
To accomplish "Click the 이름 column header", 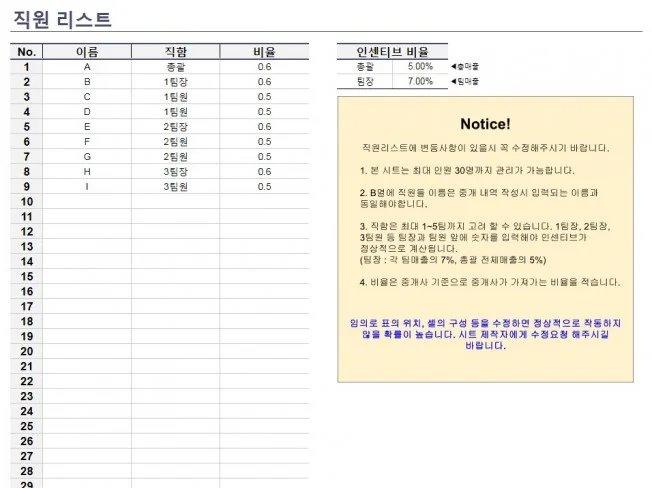I will pos(87,52).
